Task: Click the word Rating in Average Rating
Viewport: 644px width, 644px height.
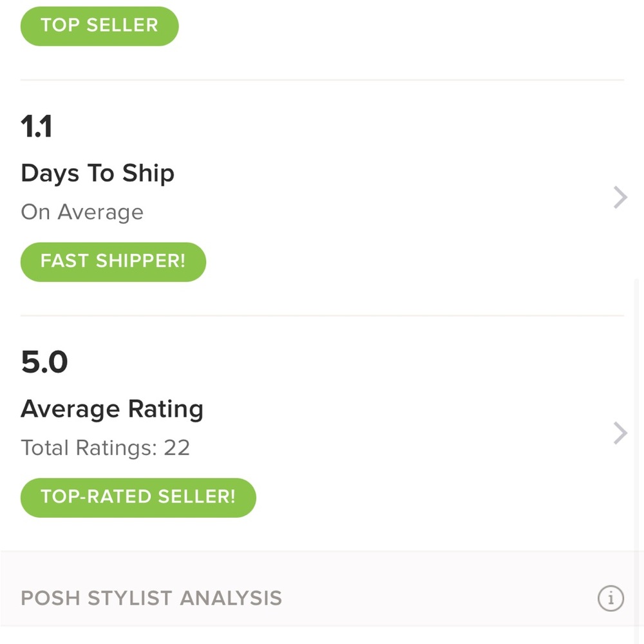Action: [166, 409]
